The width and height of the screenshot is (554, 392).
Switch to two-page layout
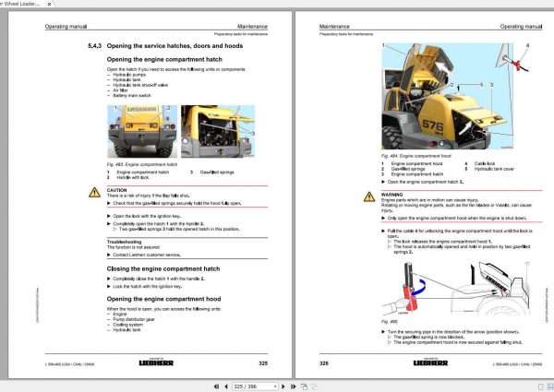click(550, 387)
